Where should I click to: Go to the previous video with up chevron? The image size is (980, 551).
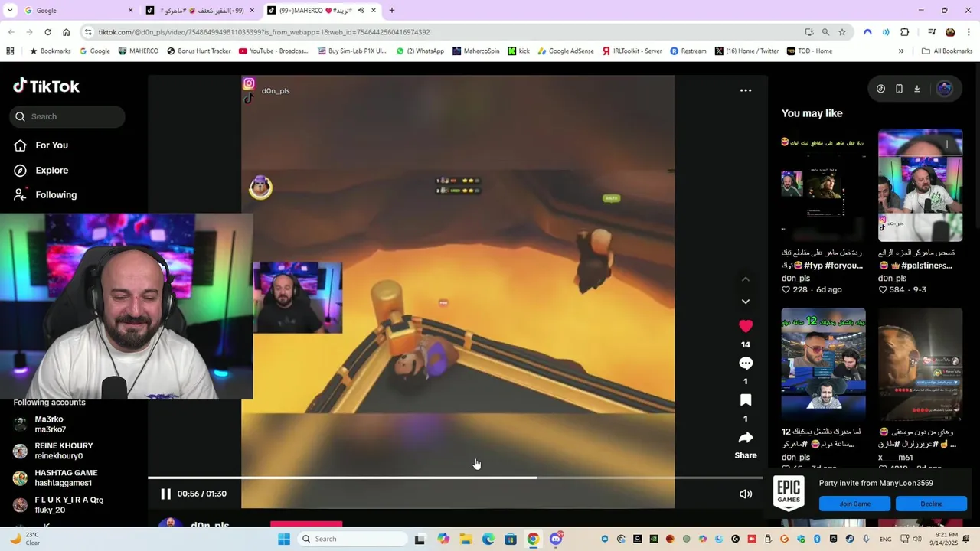tap(746, 279)
